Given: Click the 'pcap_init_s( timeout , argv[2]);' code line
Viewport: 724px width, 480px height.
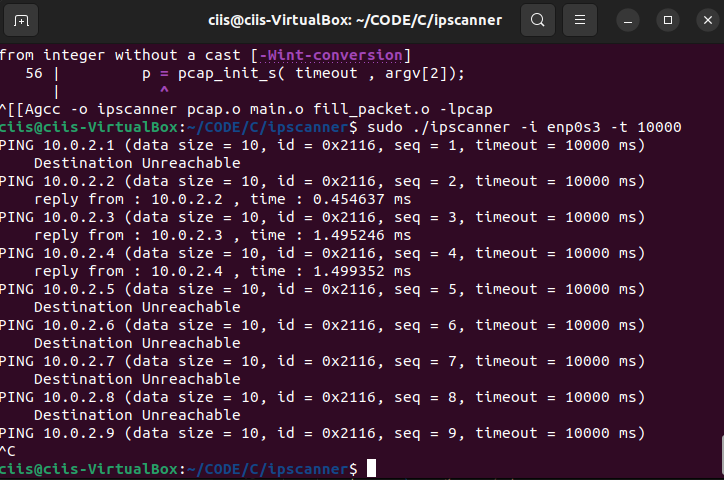Looking at the screenshot, I should tap(321, 73).
